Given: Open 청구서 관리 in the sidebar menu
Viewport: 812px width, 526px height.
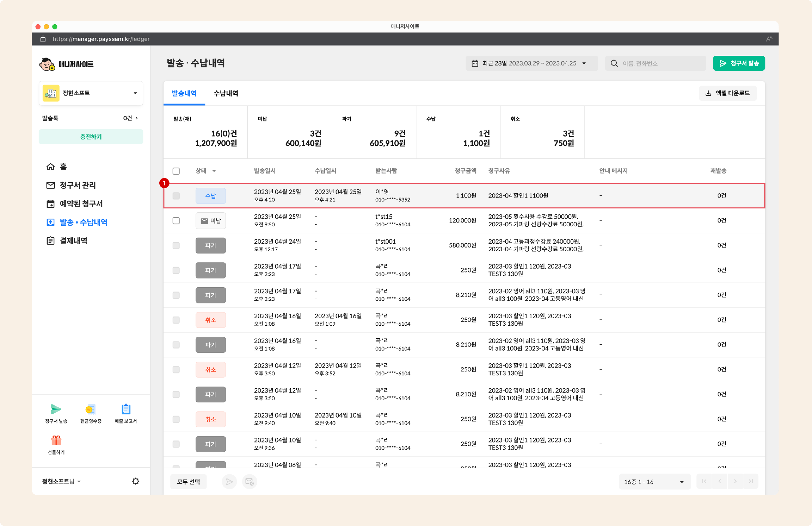Looking at the screenshot, I should (78, 185).
